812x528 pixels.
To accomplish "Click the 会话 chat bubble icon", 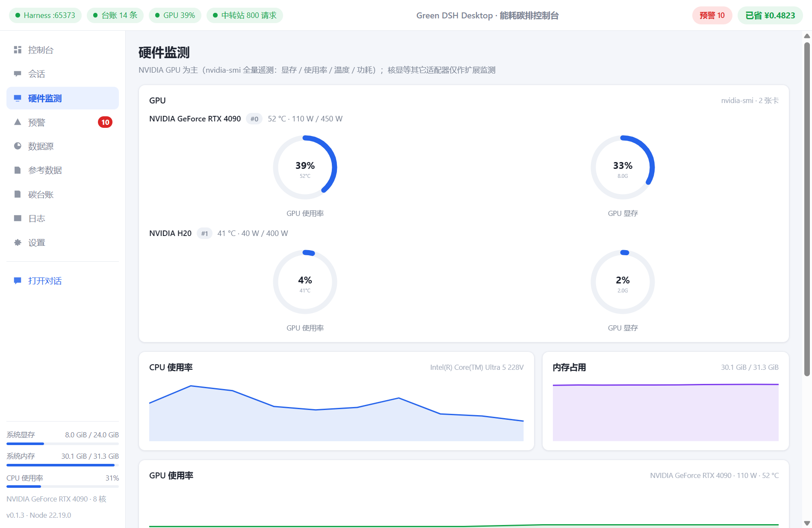I will 18,74.
